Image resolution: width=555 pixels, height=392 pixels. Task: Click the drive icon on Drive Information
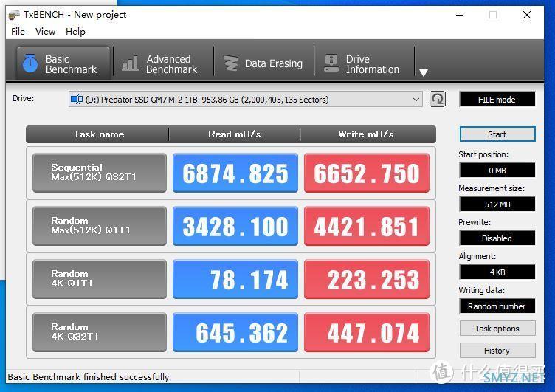coord(331,63)
